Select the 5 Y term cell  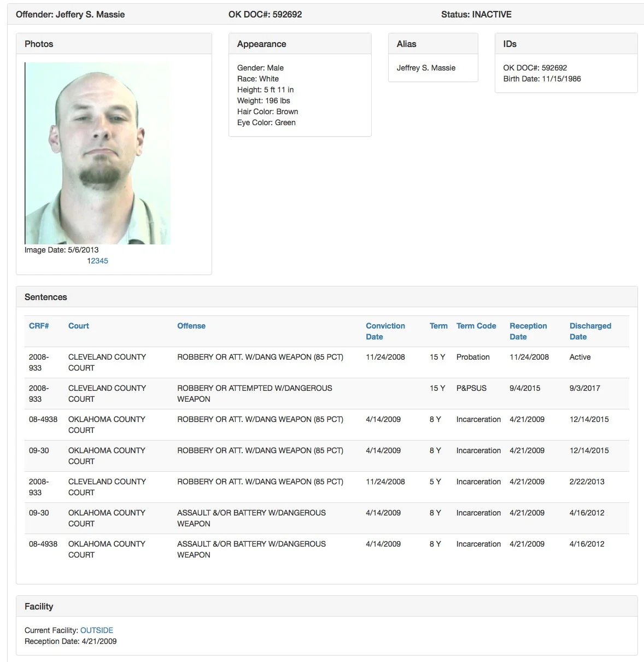point(435,482)
